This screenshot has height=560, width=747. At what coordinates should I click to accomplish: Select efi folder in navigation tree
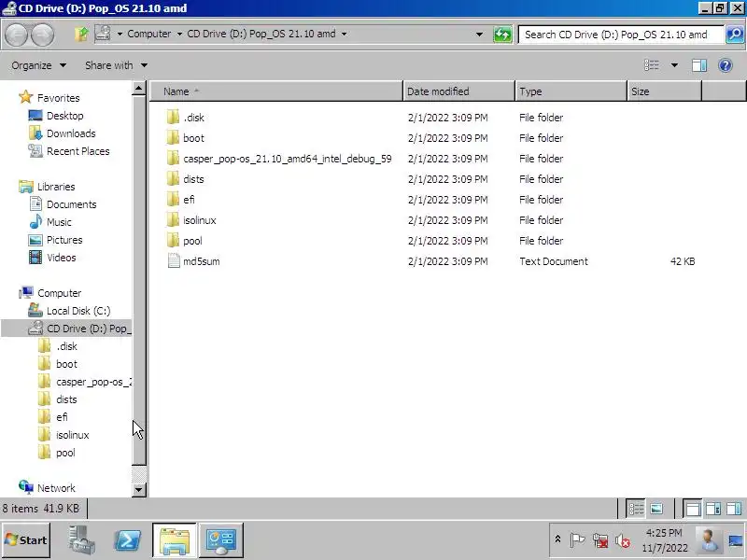62,417
